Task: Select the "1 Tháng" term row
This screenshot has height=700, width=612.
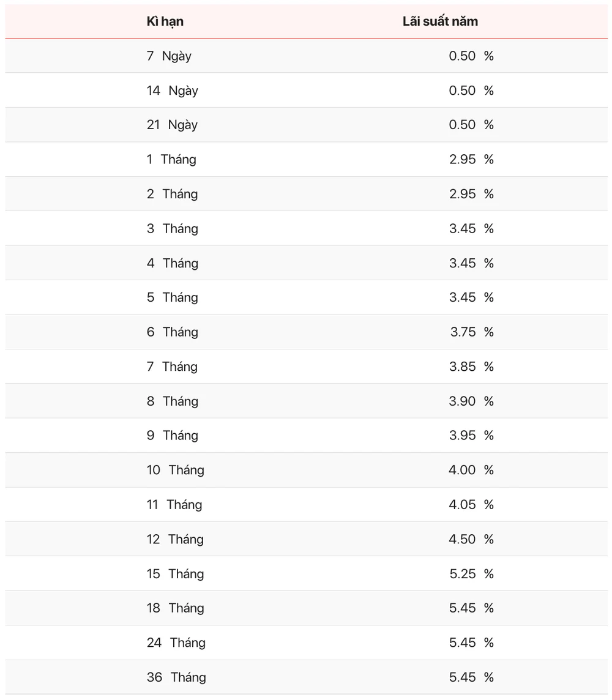Action: coord(171,160)
